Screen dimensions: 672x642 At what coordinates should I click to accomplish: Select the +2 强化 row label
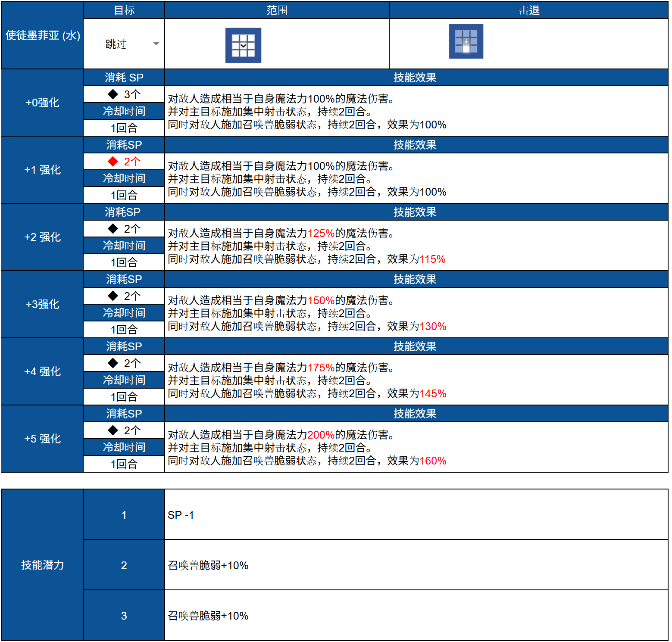pyautogui.click(x=42, y=237)
